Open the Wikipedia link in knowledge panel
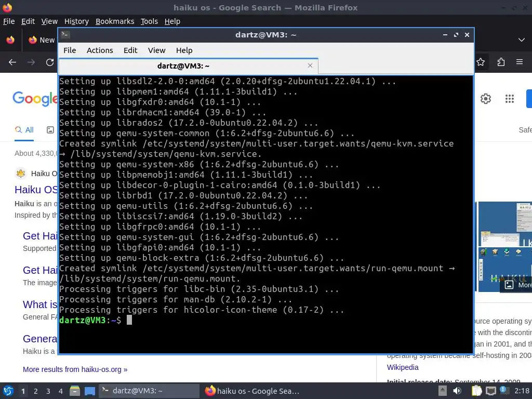Image resolution: width=532 pixels, height=399 pixels. point(403,367)
